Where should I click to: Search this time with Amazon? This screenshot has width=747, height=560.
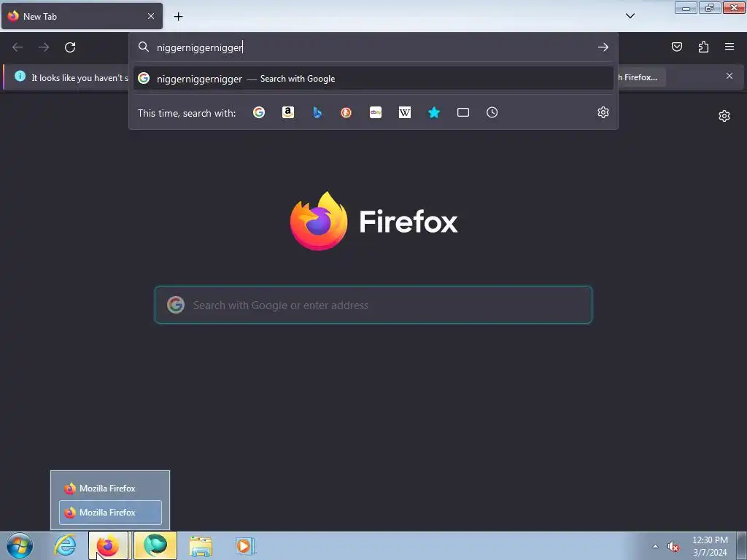click(288, 112)
